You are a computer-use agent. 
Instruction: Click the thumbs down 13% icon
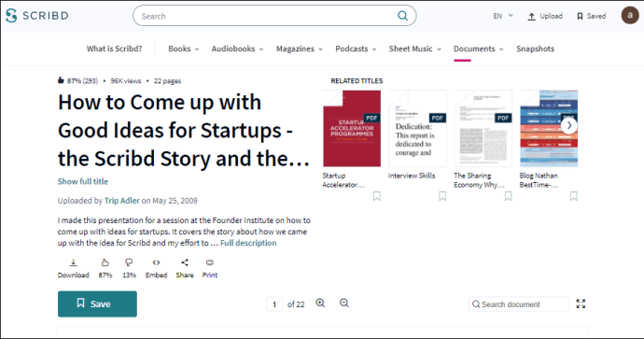129,262
